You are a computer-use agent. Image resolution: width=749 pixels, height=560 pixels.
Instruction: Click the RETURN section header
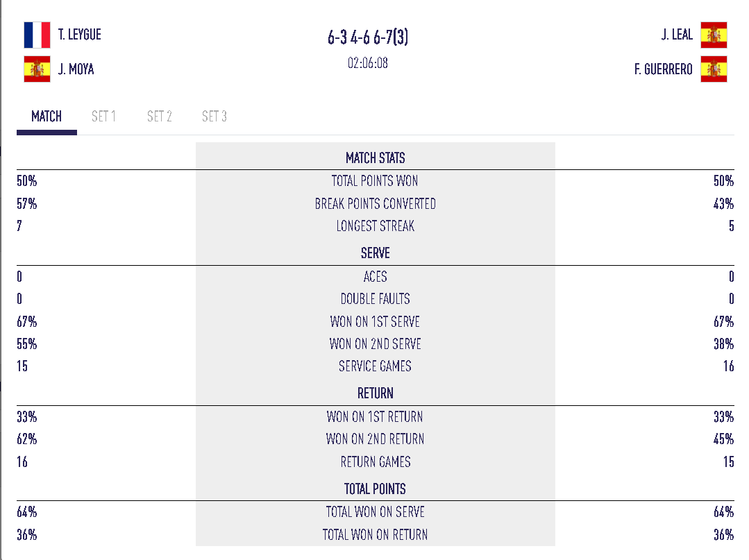pyautogui.click(x=375, y=393)
